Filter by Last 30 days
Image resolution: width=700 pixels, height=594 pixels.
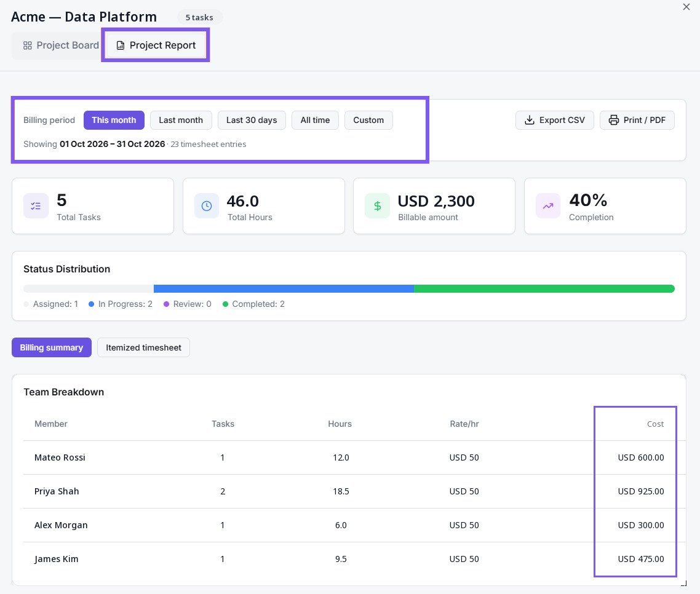[x=252, y=120]
